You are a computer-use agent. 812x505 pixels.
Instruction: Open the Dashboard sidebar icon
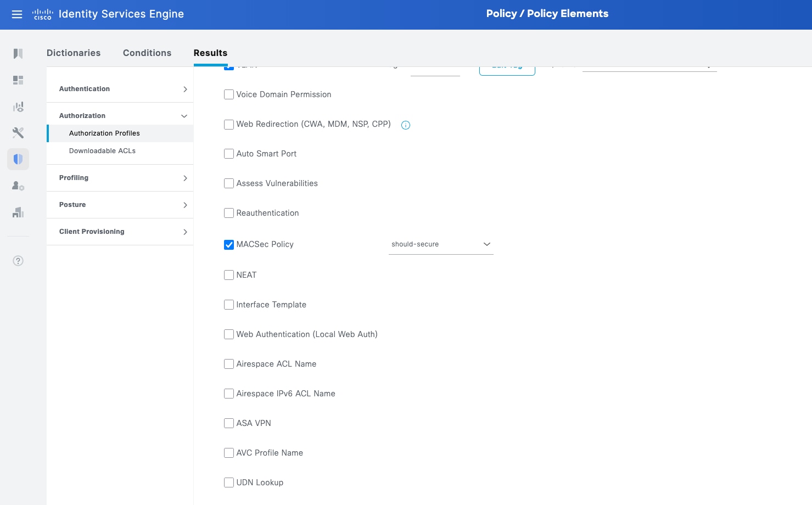tap(18, 80)
